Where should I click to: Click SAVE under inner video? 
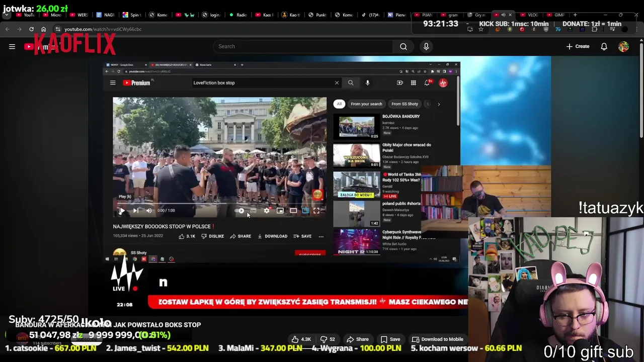[x=302, y=236]
